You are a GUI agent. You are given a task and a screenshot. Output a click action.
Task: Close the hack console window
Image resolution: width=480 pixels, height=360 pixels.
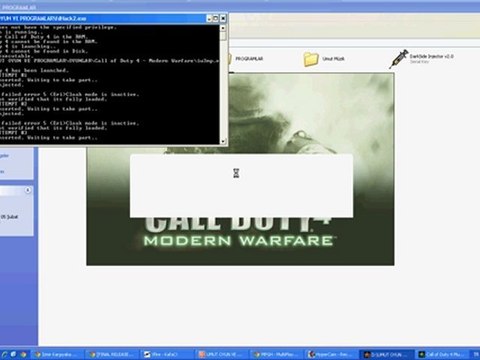(223, 18)
